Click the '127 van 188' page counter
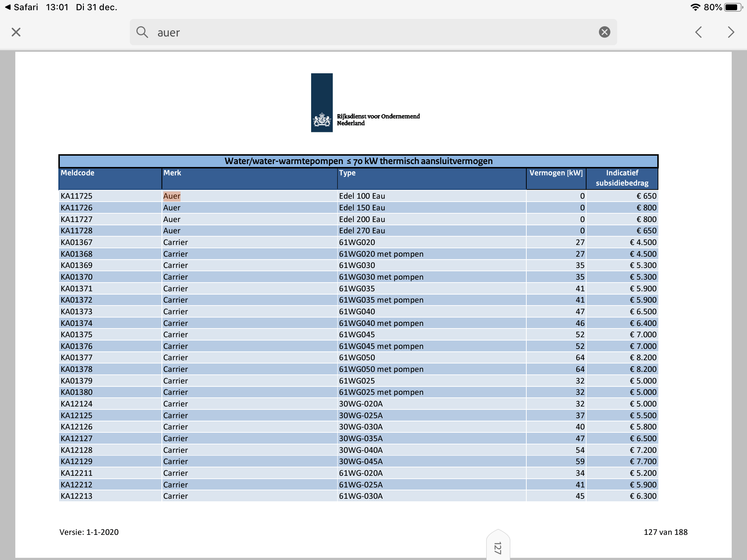The height and width of the screenshot is (560, 747). (x=665, y=532)
